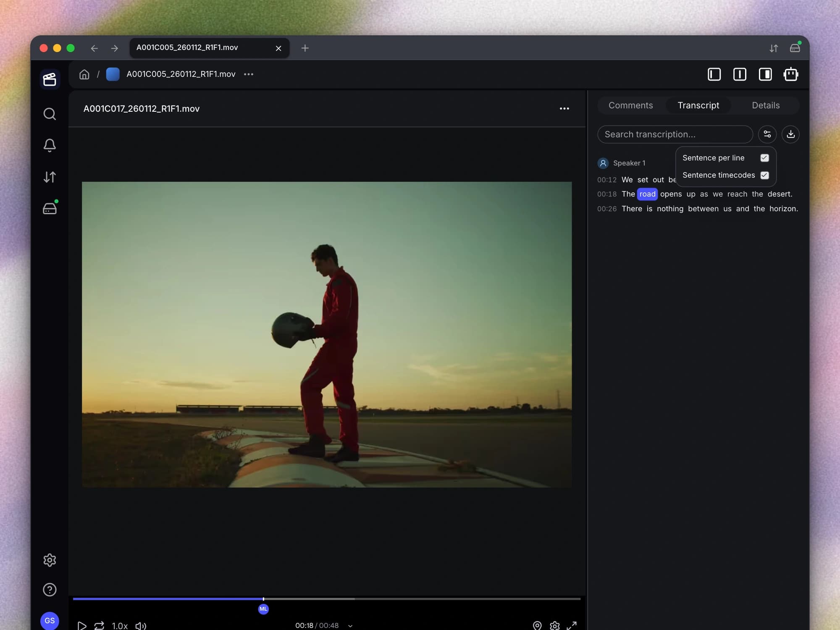
Task: Open the A001C017 clip options menu
Action: tap(564, 108)
